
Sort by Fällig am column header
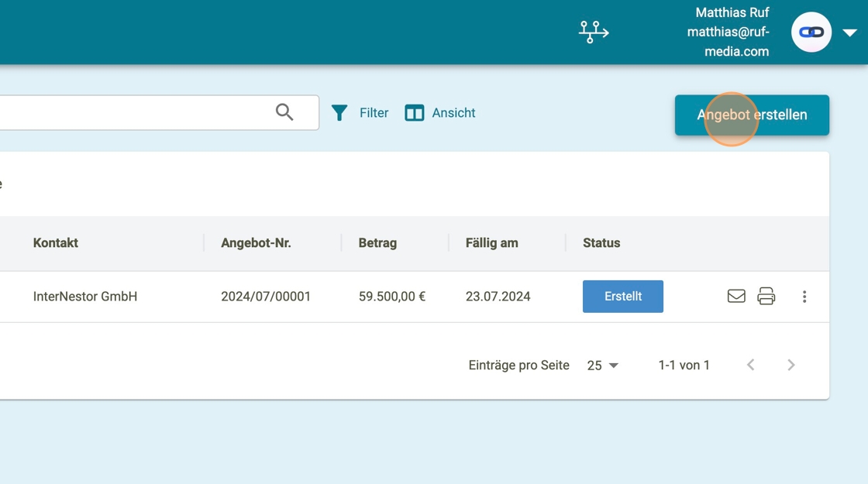[x=491, y=243]
